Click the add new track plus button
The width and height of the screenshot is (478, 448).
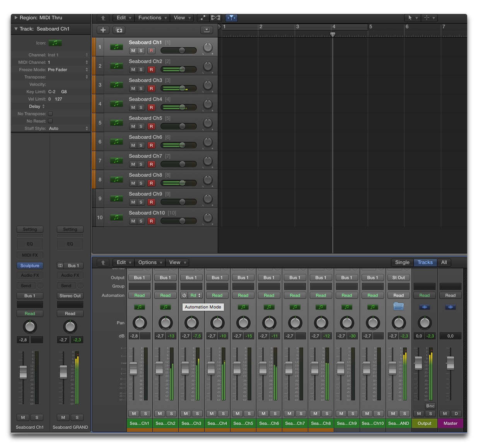pos(103,30)
